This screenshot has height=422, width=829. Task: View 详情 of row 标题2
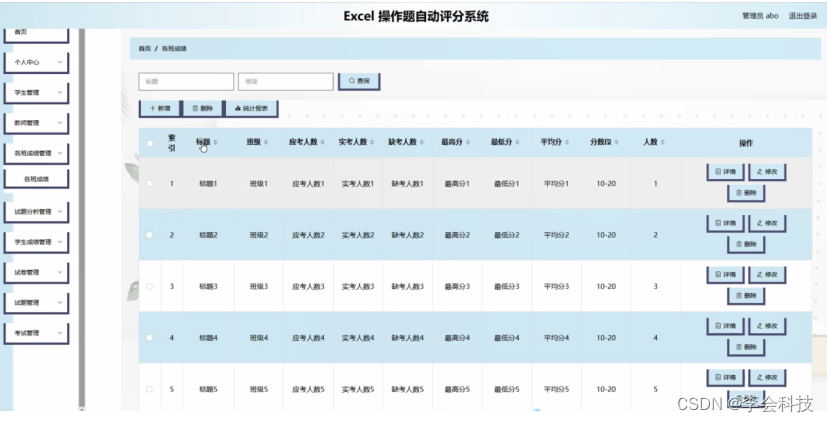coord(725,223)
